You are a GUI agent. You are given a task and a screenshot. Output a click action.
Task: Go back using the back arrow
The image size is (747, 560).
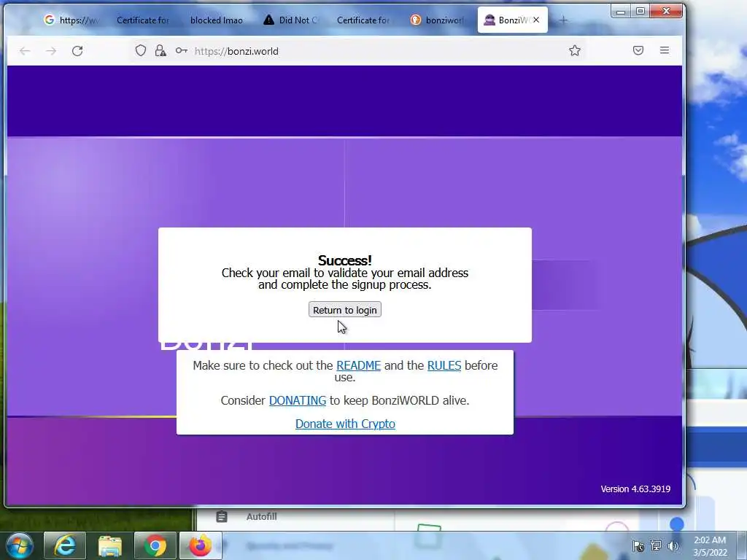tap(25, 51)
